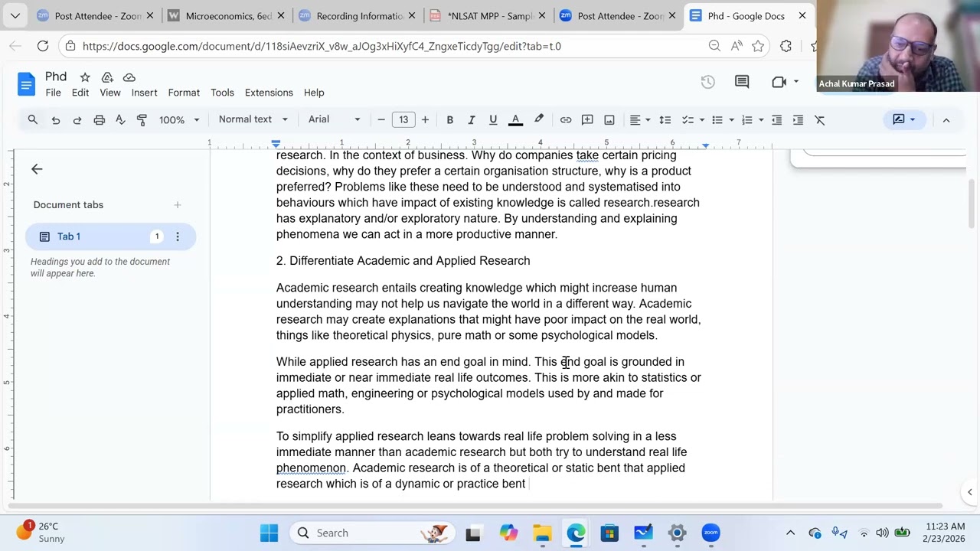Switch to Microeconomics browser tab
This screenshot has width=980, height=551.
[228, 15]
